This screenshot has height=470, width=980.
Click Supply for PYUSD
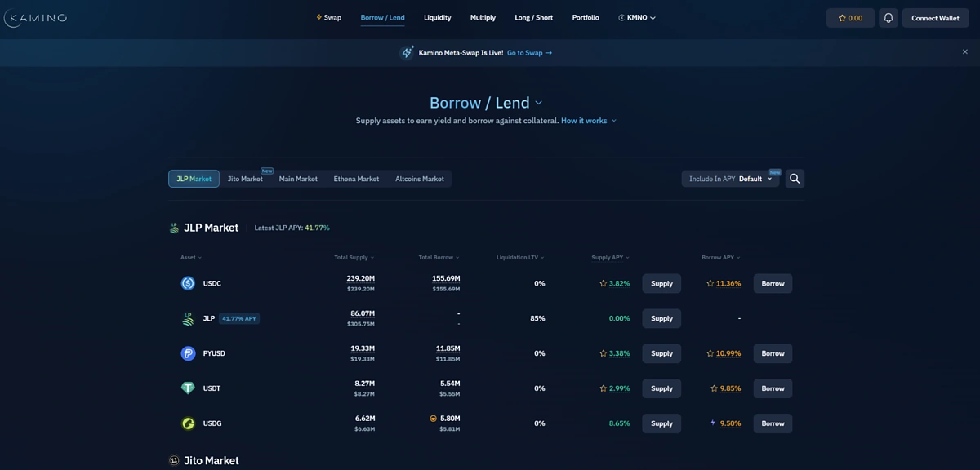661,353
